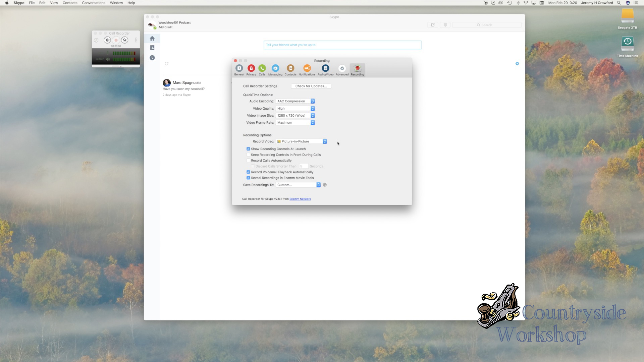This screenshot has height=362, width=644.
Task: Open the Help menu
Action: (131, 3)
